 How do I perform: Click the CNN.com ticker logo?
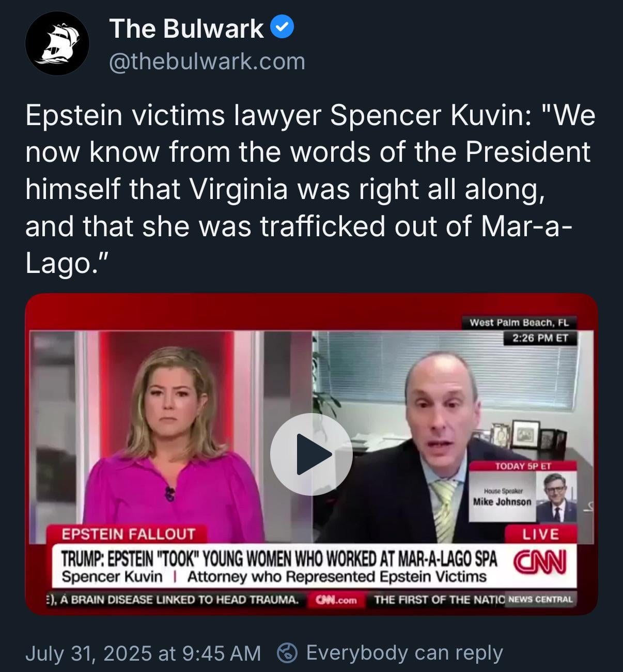[x=337, y=600]
